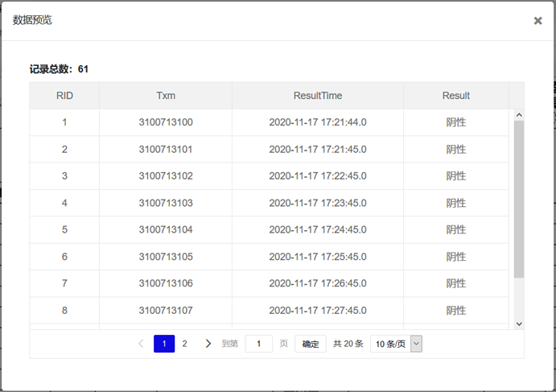Select the row with Txm 3100713104
Image resolution: width=556 pixels, height=392 pixels.
click(x=269, y=229)
